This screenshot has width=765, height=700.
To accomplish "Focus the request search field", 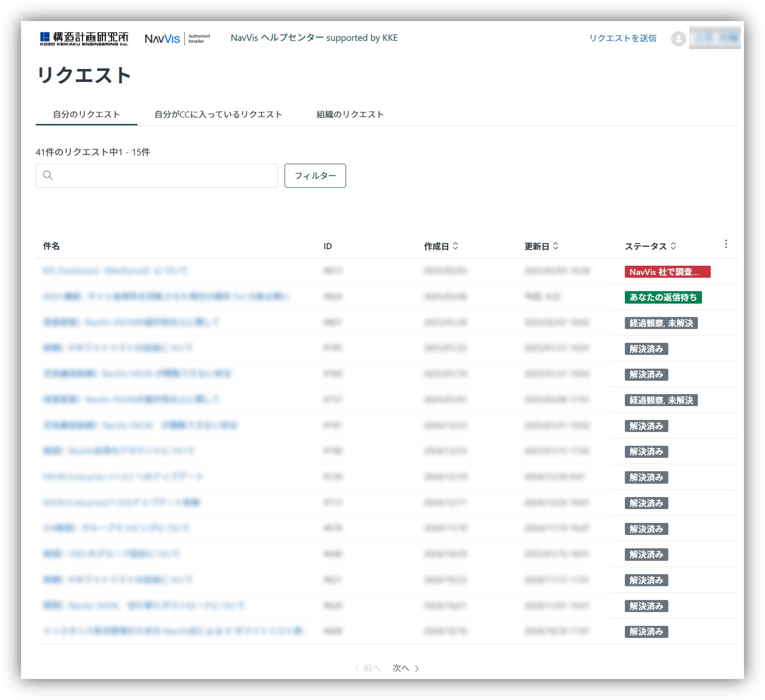I will pos(157,176).
